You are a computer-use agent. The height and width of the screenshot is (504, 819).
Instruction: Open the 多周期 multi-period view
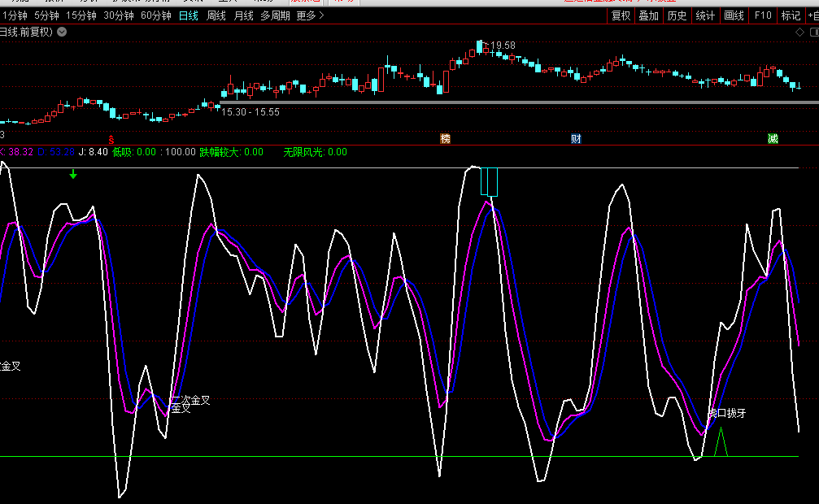(x=275, y=15)
